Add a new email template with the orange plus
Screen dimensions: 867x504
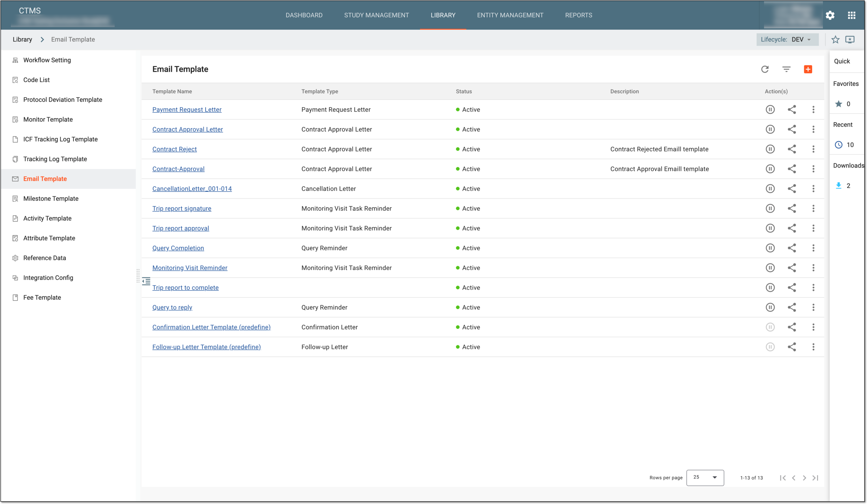click(x=808, y=69)
